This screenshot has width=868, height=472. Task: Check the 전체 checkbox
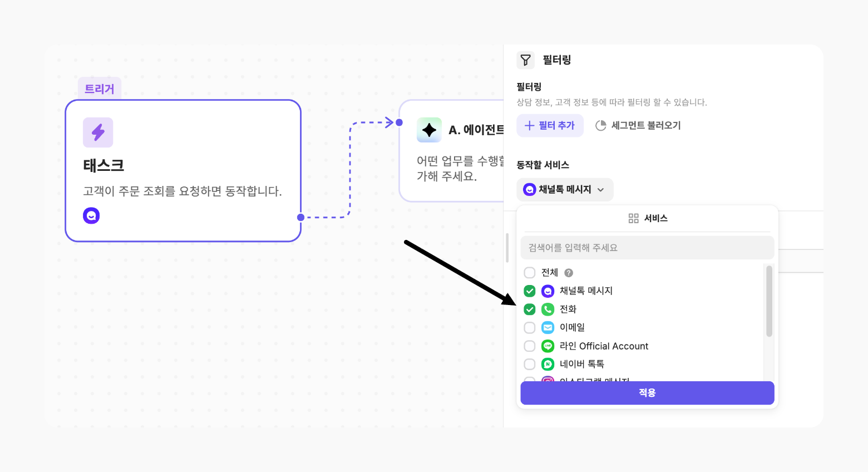[530, 273]
